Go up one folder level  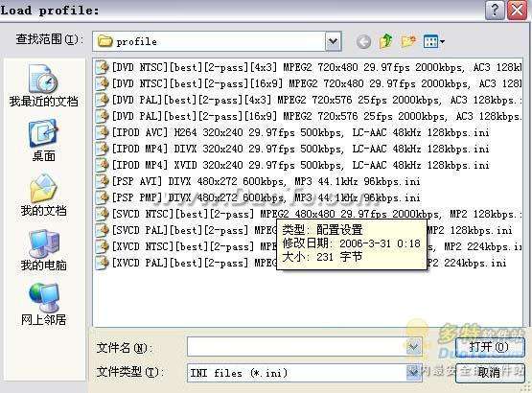[x=386, y=41]
